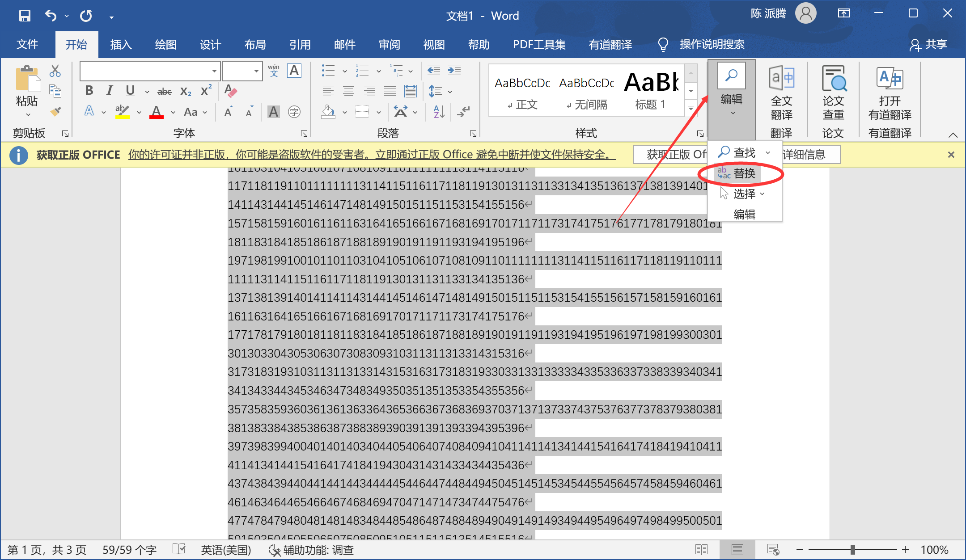
Task: Click the 共享 share button
Action: (929, 44)
